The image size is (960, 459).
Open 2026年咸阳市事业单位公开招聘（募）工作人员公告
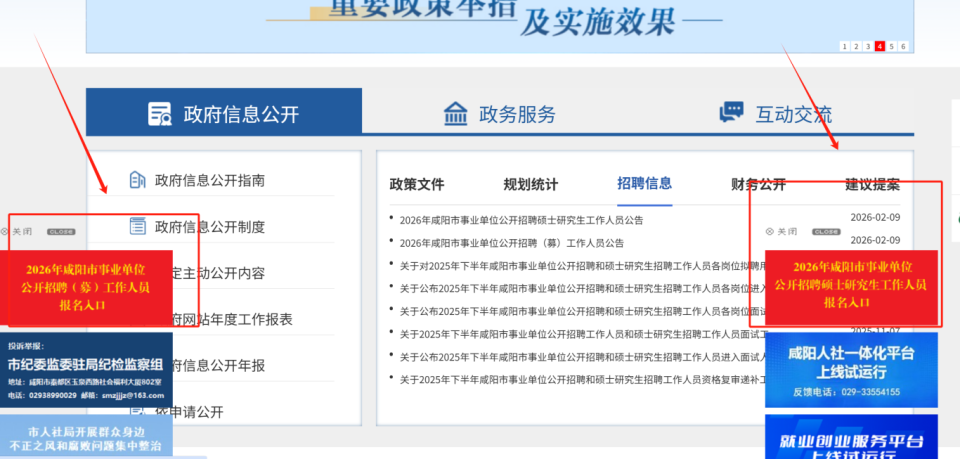coord(512,243)
